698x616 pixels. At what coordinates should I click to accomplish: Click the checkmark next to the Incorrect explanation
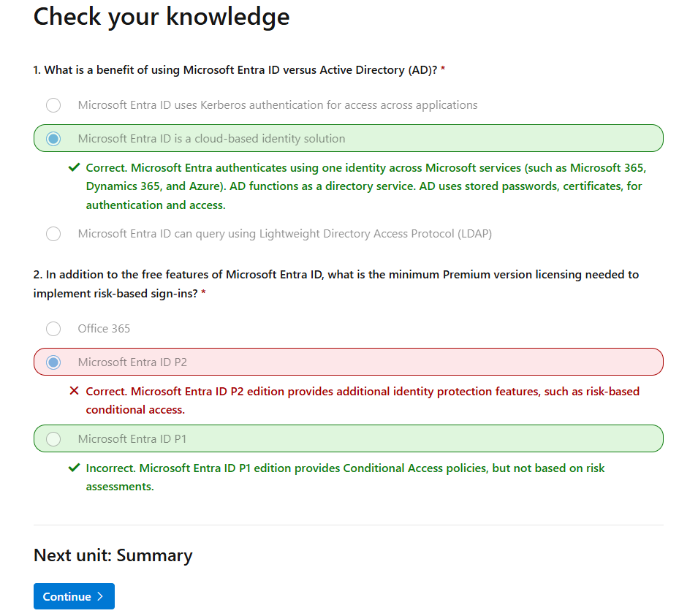pyautogui.click(x=73, y=468)
